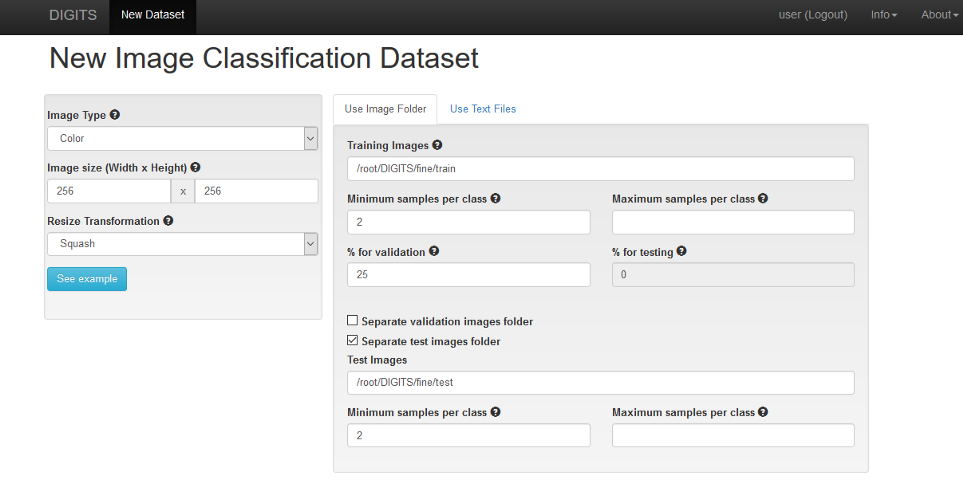Open the Image Type Color dropdown

182,138
